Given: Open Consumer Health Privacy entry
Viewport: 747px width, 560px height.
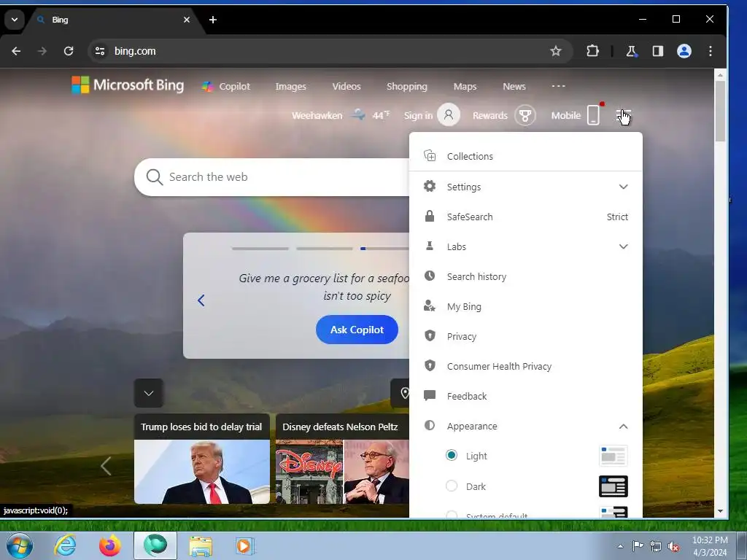Looking at the screenshot, I should point(526,366).
